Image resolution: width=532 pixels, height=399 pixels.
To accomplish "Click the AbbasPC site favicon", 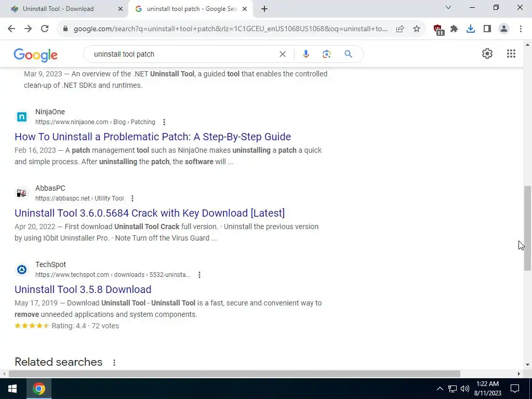I will [x=22, y=193].
